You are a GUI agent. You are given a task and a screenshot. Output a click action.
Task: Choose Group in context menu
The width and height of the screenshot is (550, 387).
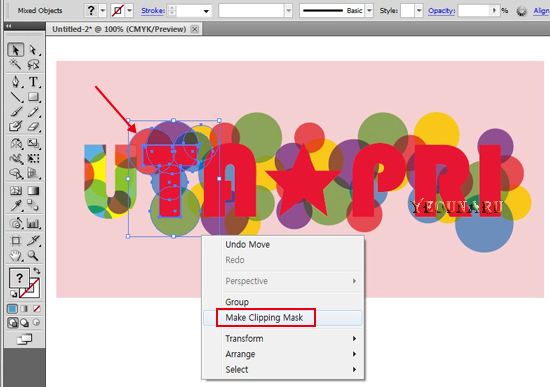coord(283,302)
